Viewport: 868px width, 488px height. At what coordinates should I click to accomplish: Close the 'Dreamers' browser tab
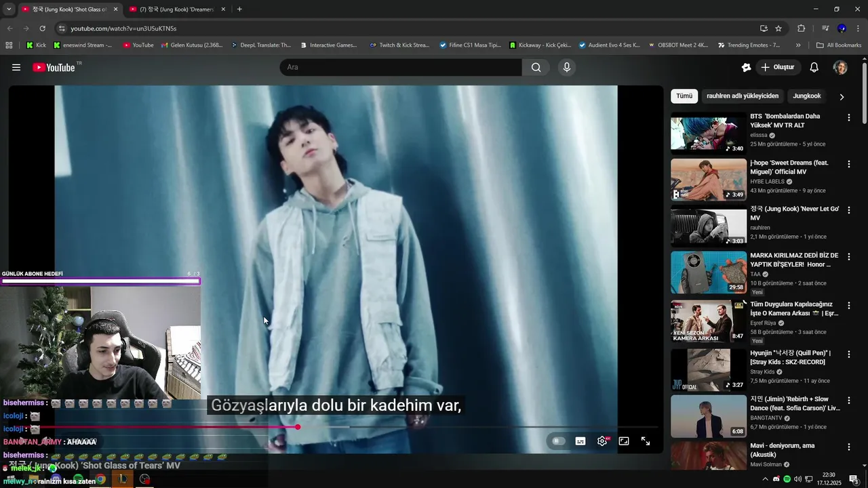pos(223,9)
